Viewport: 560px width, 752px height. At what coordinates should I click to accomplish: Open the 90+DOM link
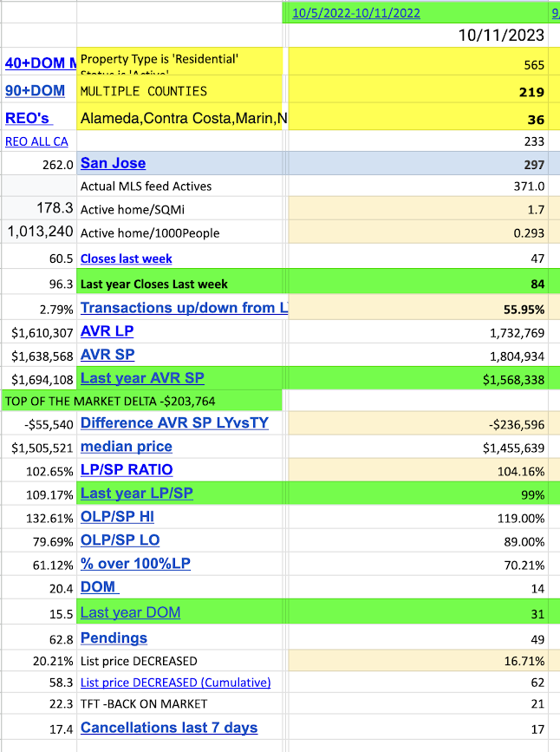pos(35,91)
